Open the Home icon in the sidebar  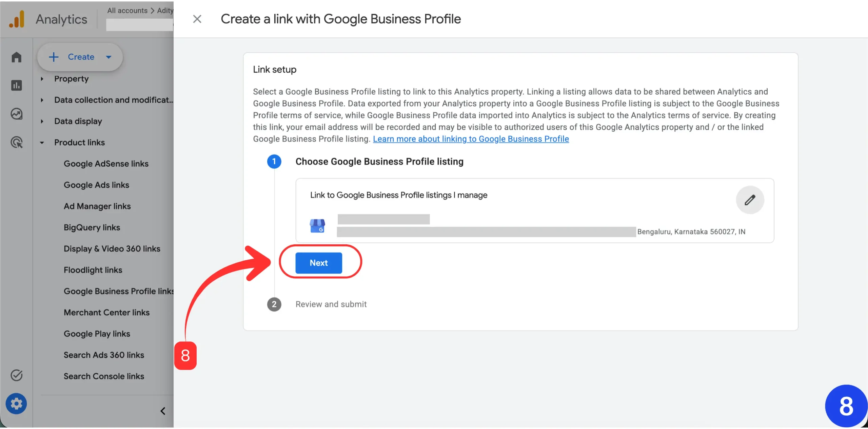[x=16, y=57]
